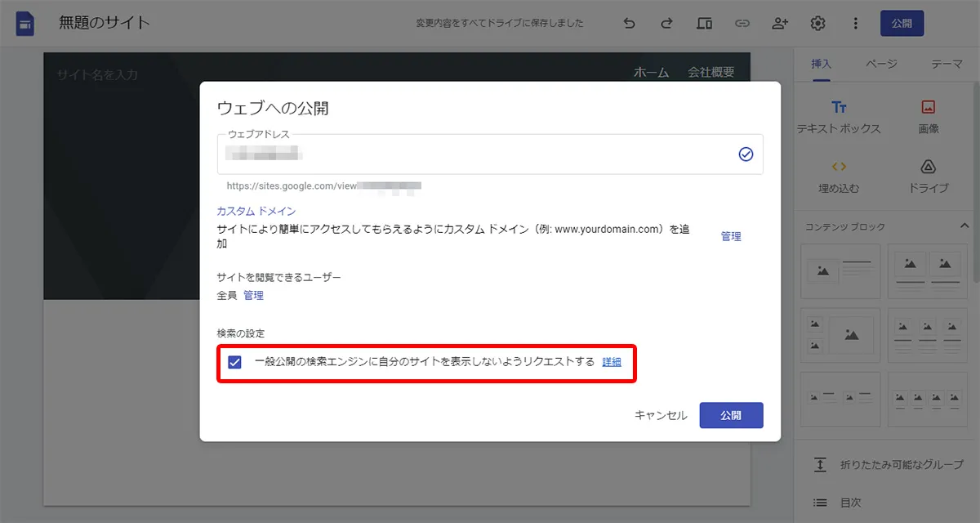Select the 折りたたみ可能なグループ icon
Image resolution: width=980 pixels, height=523 pixels.
[x=820, y=464]
